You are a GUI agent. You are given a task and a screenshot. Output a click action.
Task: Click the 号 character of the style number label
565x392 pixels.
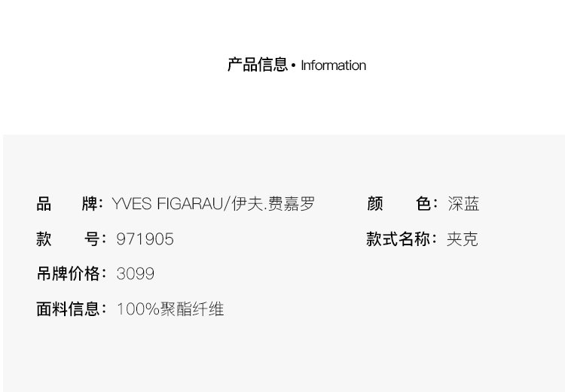pyautogui.click(x=91, y=239)
